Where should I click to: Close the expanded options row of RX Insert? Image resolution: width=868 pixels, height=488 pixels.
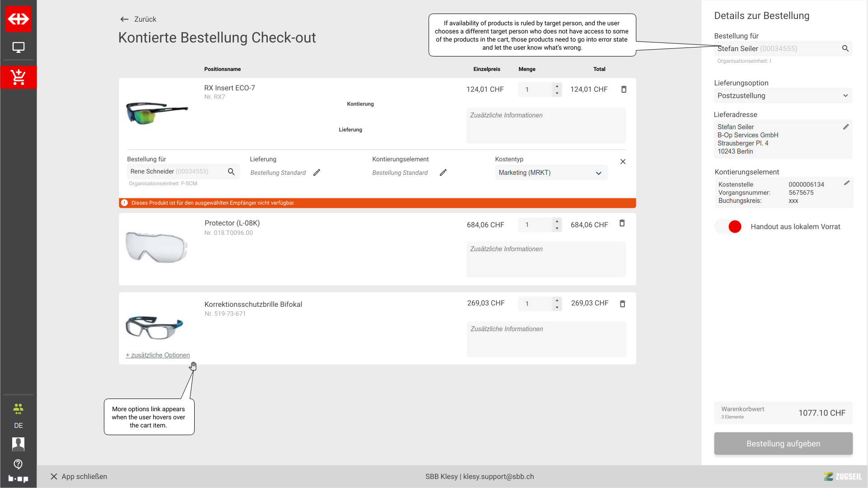[623, 162]
